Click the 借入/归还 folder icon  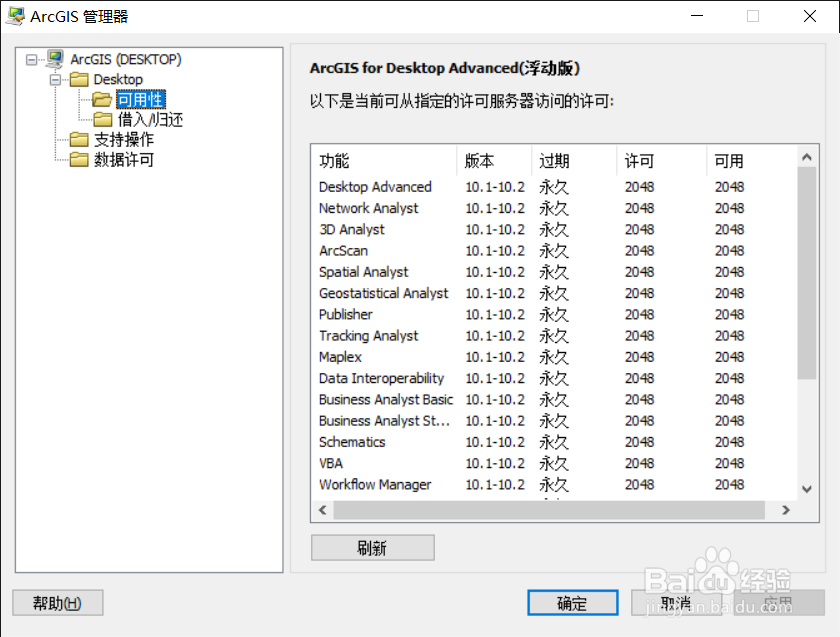(104, 118)
